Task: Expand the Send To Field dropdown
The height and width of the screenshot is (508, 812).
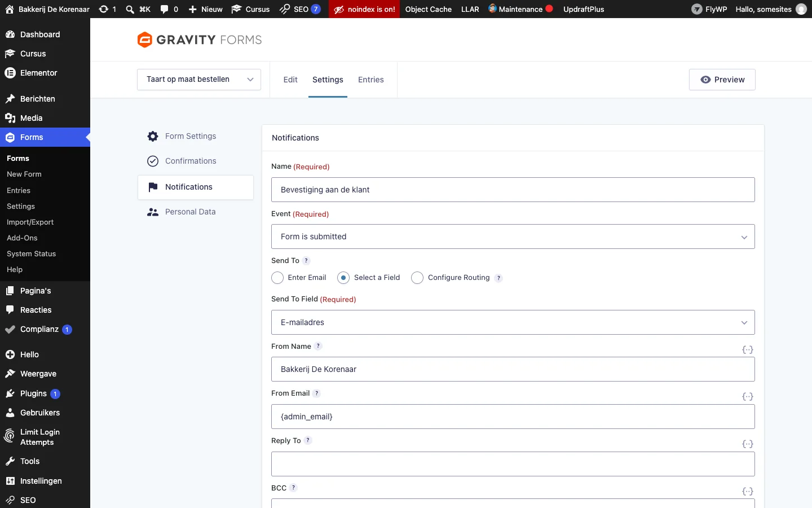Action: pyautogui.click(x=513, y=322)
